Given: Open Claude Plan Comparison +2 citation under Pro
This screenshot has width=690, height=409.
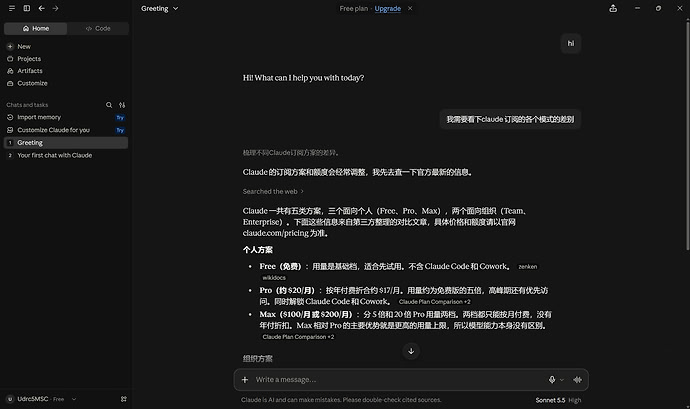Looking at the screenshot, I should [434, 302].
